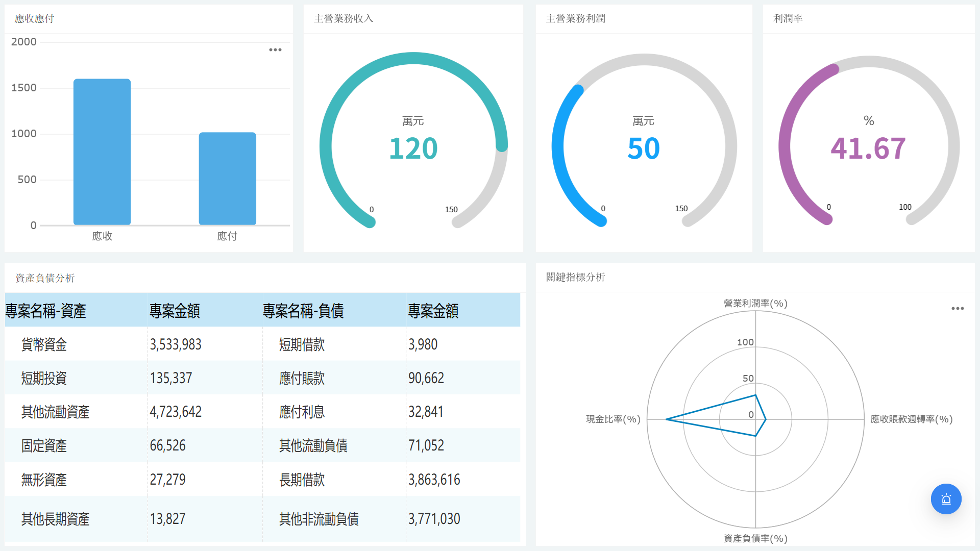Click the blue floating alert bell button
The image size is (980, 551).
click(x=946, y=499)
